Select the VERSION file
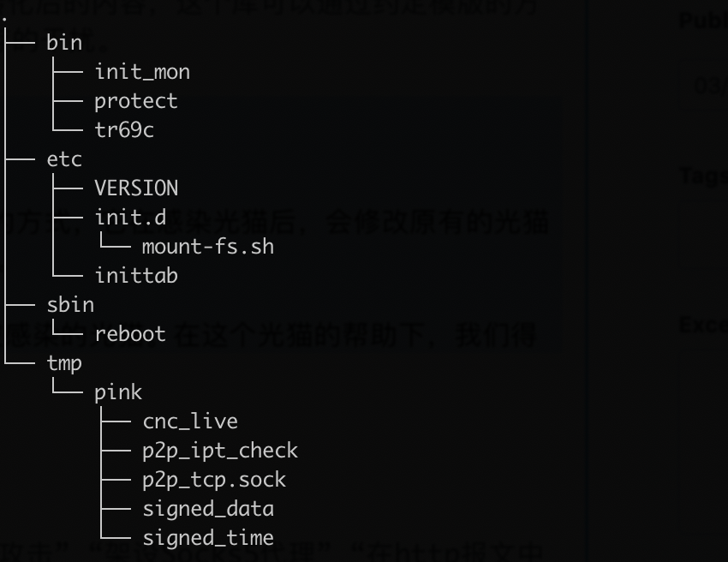This screenshot has height=562, width=728. tap(135, 188)
